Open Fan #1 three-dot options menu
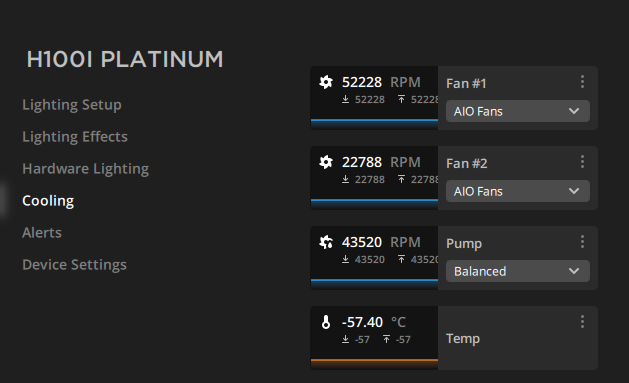629x383 pixels. [x=582, y=82]
